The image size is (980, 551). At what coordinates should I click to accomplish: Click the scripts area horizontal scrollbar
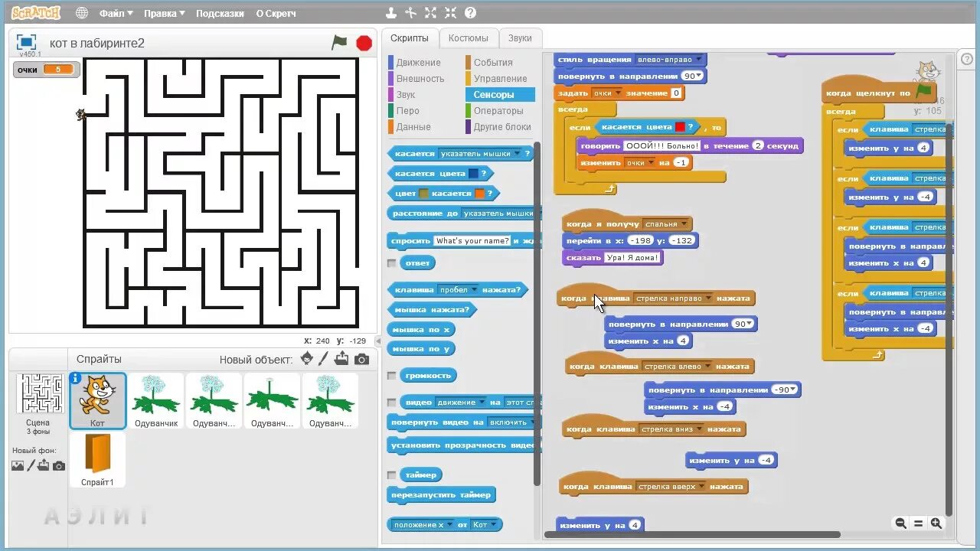coord(693,534)
